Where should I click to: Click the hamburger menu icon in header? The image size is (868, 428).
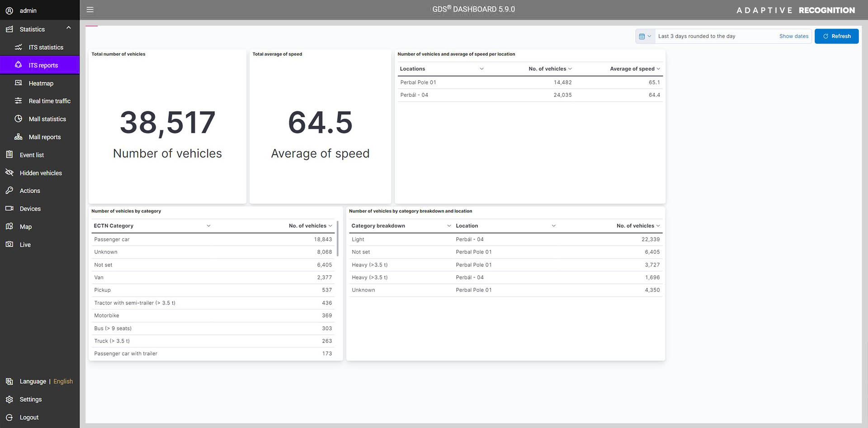pos(90,10)
